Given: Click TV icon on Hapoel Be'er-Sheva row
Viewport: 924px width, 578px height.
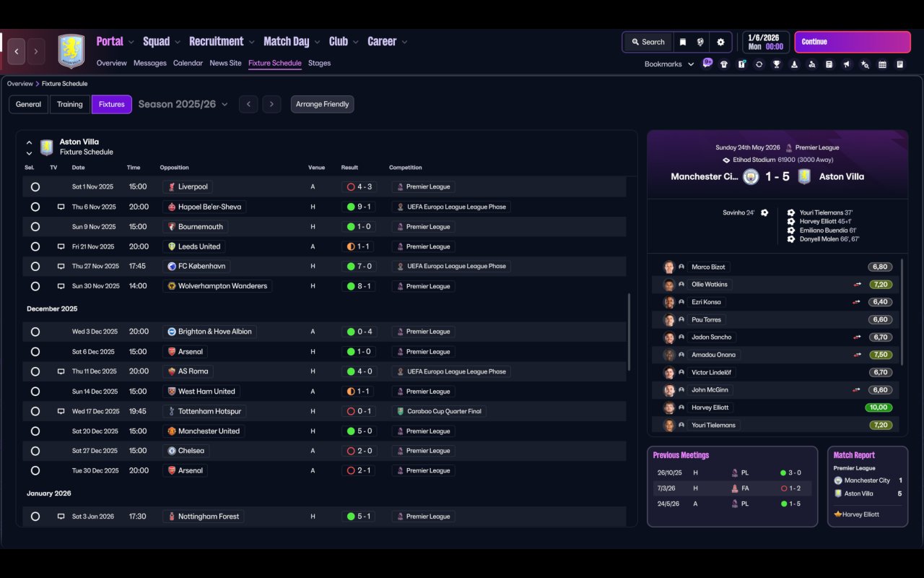Looking at the screenshot, I should 61,207.
